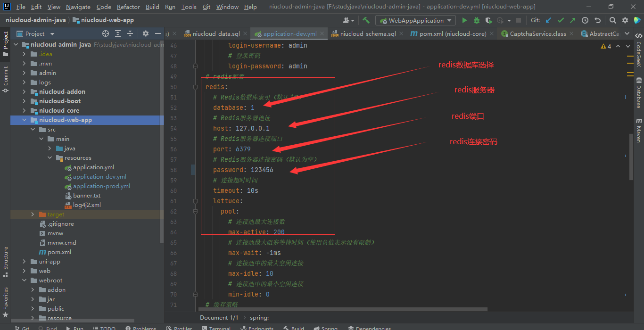Switch to niucloud_schema.sql tab

[368, 33]
